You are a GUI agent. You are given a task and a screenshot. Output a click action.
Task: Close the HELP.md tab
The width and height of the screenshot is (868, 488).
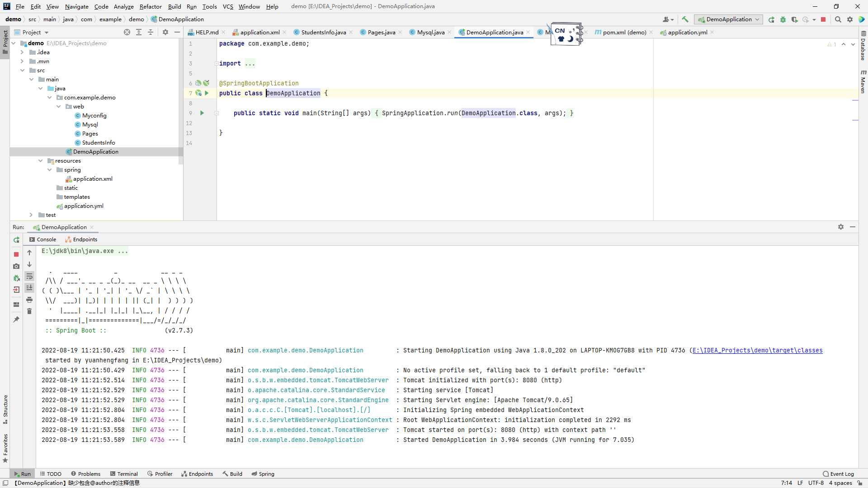(x=223, y=32)
